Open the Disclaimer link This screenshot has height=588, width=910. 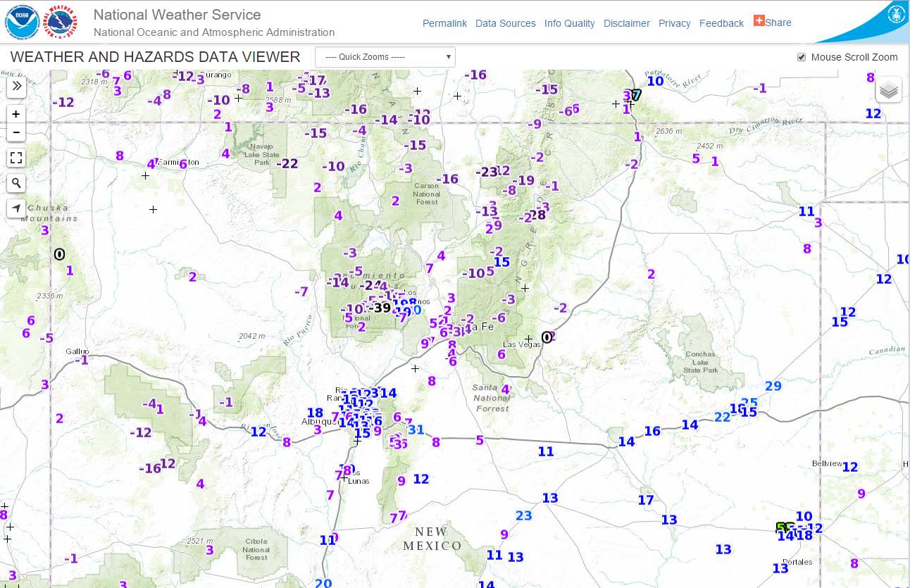coord(627,23)
